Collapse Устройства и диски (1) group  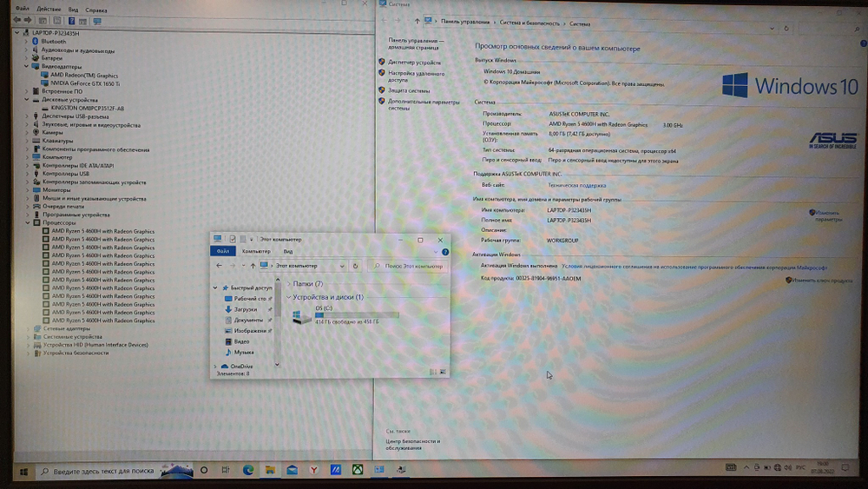pos(288,297)
